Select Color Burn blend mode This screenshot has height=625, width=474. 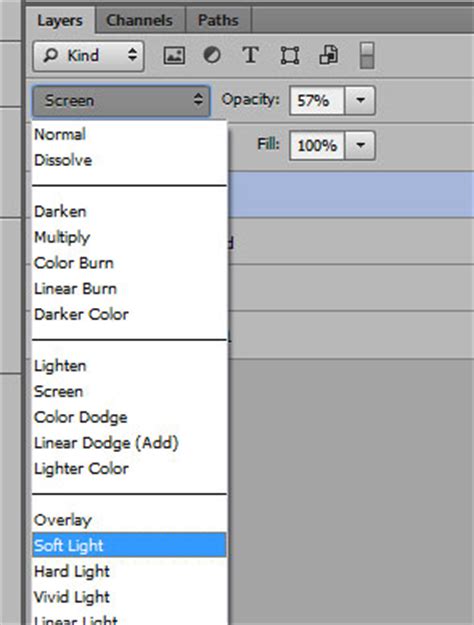pos(130,263)
